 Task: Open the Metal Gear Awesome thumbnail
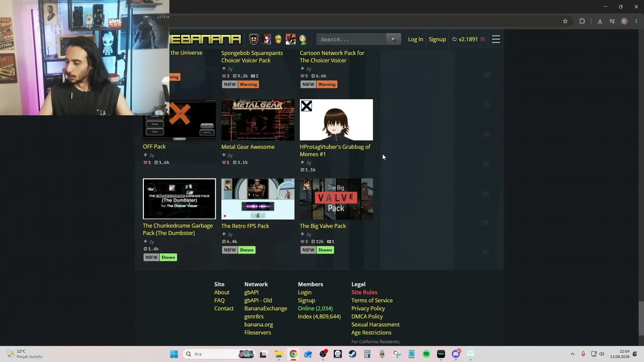click(258, 120)
